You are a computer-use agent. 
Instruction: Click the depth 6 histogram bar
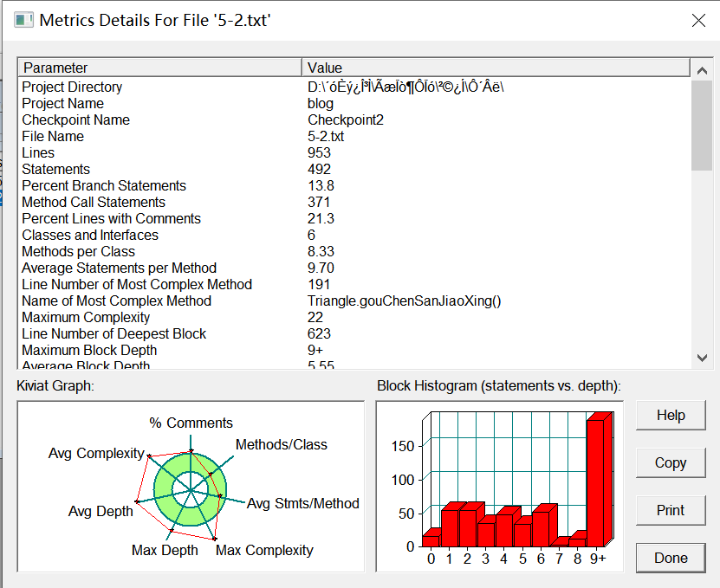coord(543,526)
